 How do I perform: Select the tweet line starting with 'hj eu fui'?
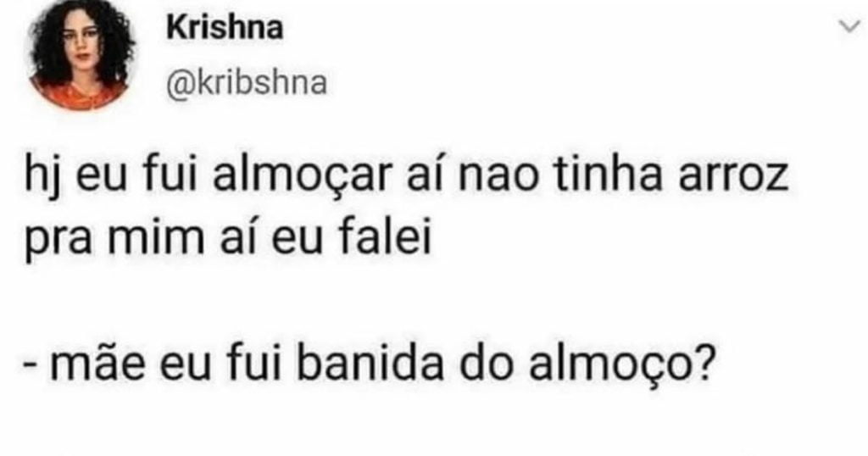click(x=407, y=178)
